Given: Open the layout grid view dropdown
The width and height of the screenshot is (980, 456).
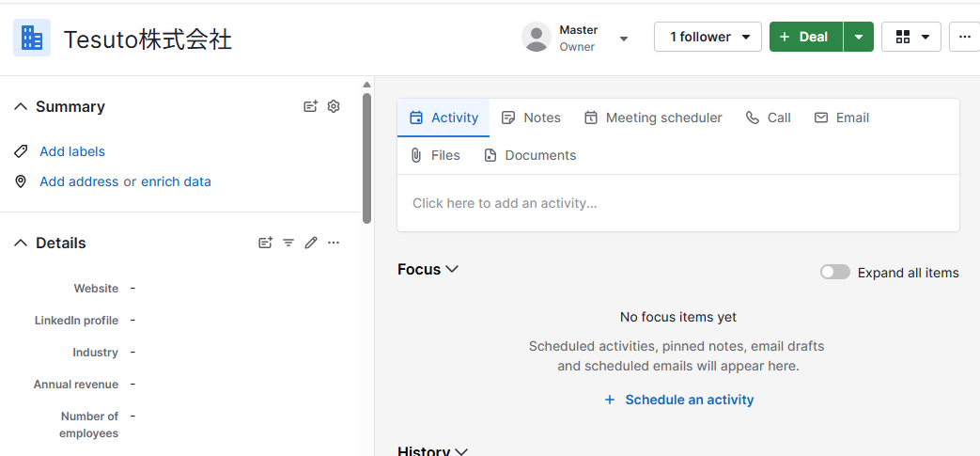Looking at the screenshot, I should [x=911, y=37].
